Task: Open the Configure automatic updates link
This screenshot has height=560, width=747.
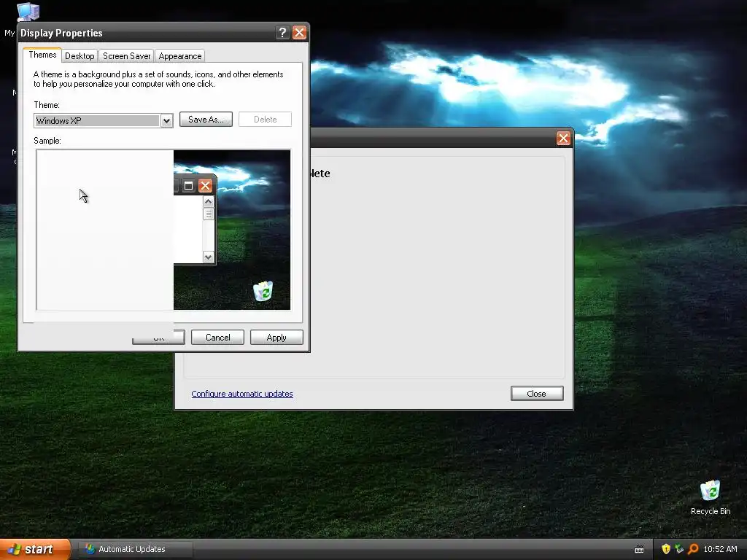Action: tap(242, 394)
